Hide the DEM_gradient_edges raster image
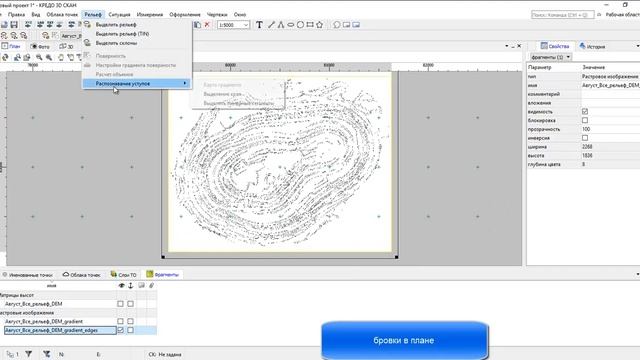640x360 pixels. coord(120,330)
